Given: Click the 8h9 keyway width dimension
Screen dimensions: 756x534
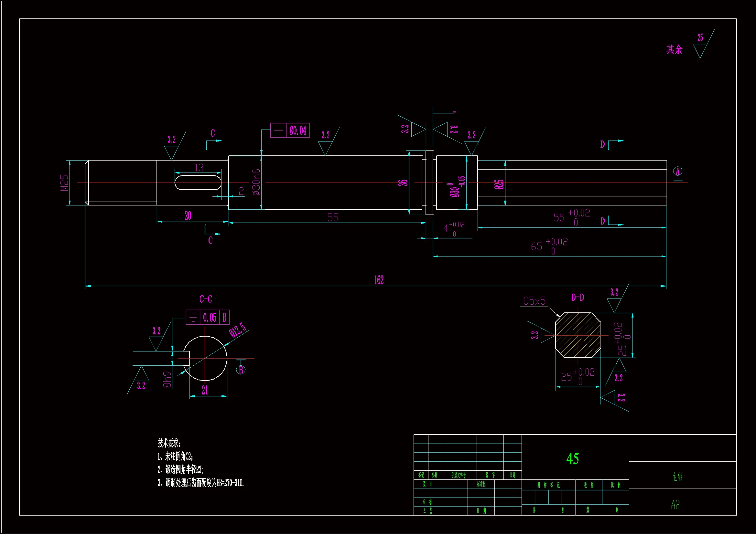Looking at the screenshot, I should 167,380.
